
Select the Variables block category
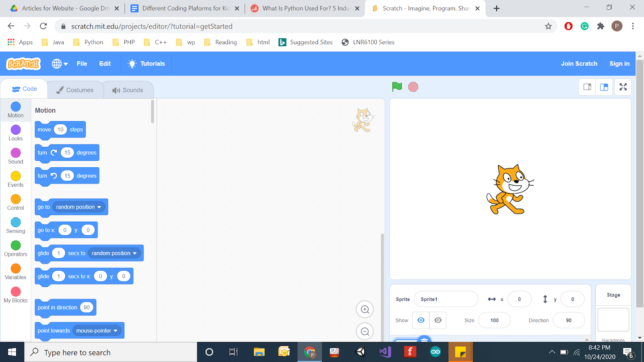(16, 272)
